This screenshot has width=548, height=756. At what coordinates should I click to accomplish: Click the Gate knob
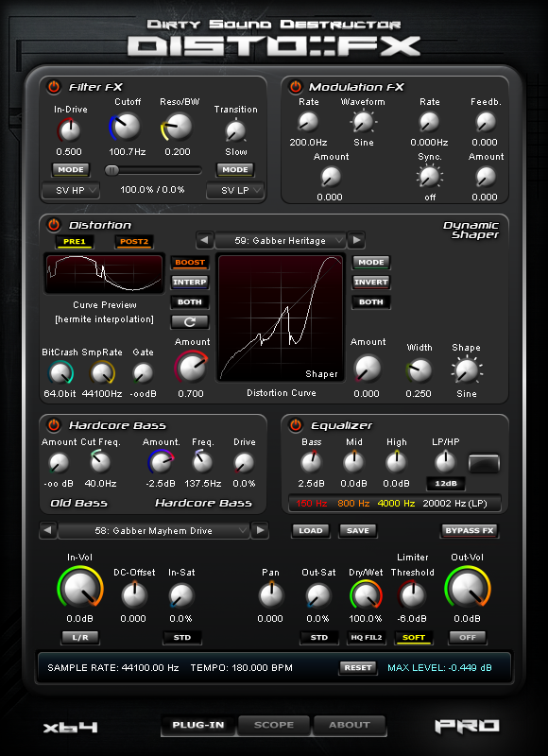[x=143, y=373]
